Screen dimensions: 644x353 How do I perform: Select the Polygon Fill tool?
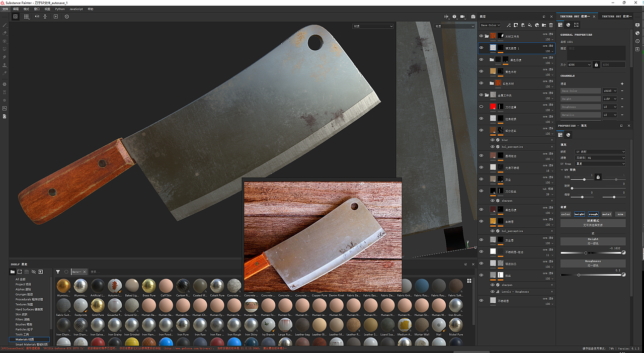5,49
